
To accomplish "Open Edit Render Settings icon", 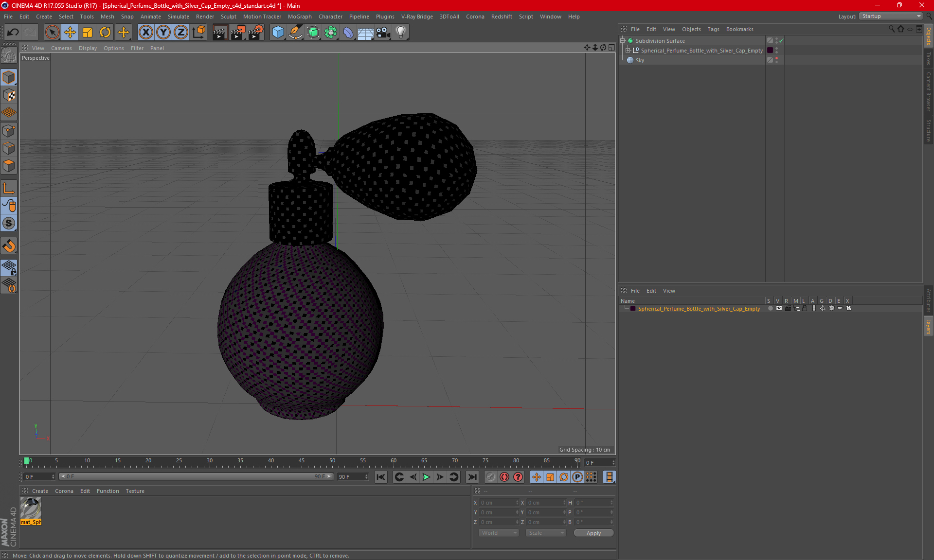I will coord(256,33).
